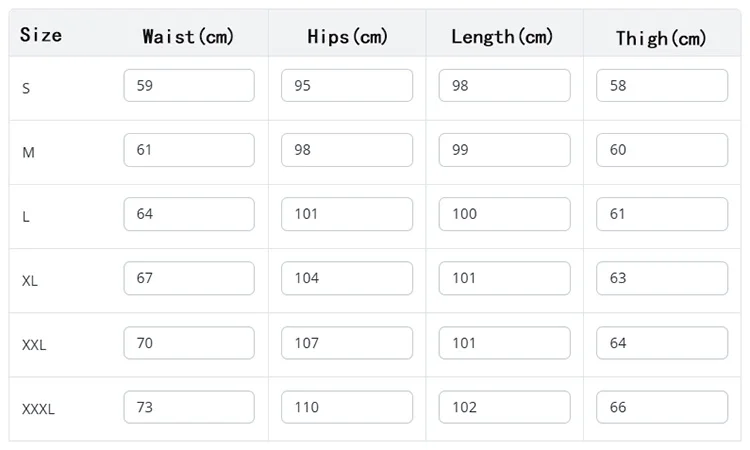Image resolution: width=750 pixels, height=450 pixels.
Task: Click the Hips(cm) column header
Action: click(x=347, y=37)
